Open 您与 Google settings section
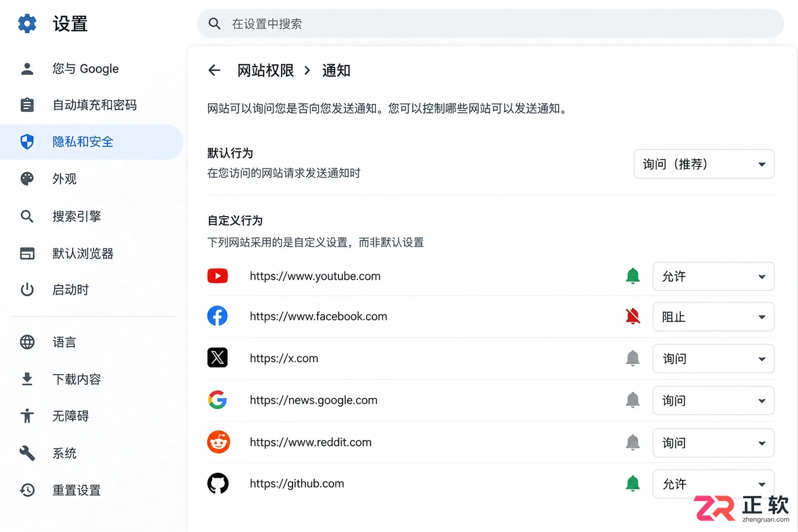 pos(91,69)
